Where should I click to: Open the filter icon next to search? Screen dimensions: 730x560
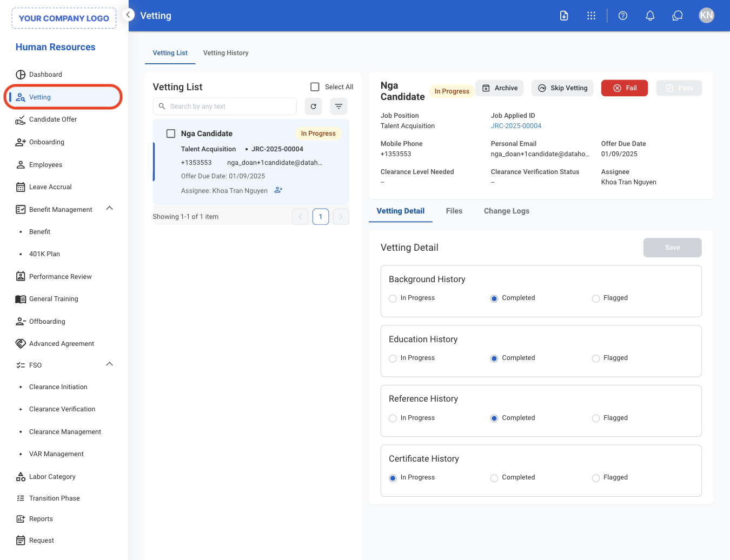click(339, 106)
